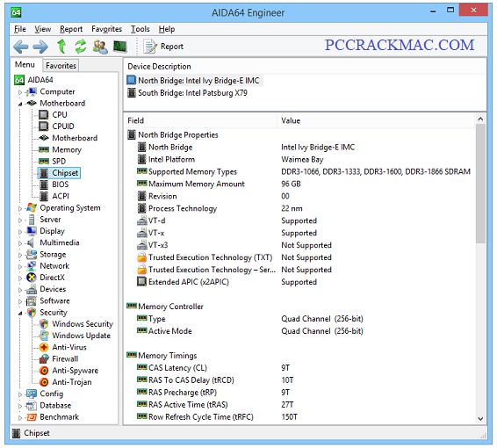The image size is (497, 448).
Task: Expand the Operating System node
Action: (19, 208)
